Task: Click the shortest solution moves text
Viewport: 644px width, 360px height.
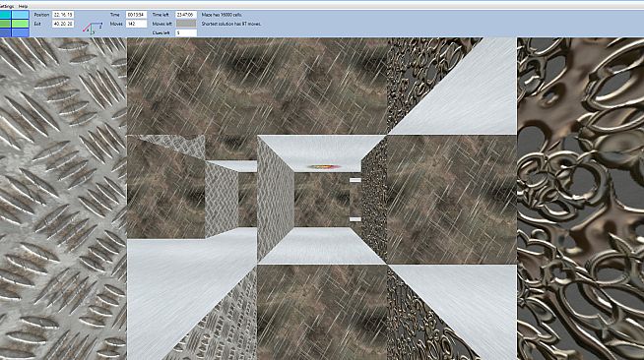Action: coord(231,24)
